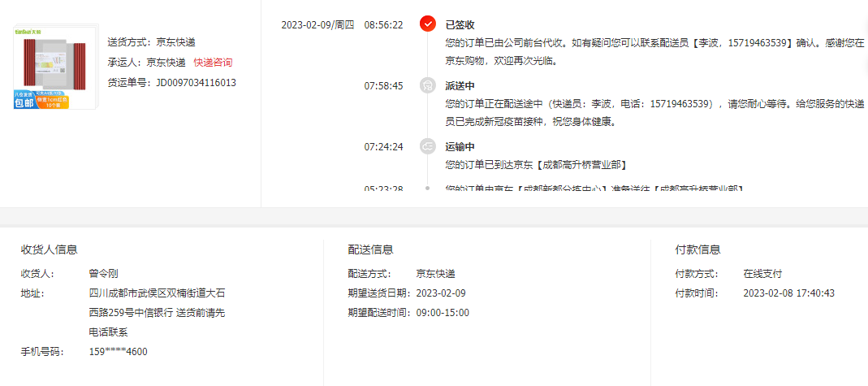Select the 收货人信息 section heading
868x386 pixels.
click(50, 249)
